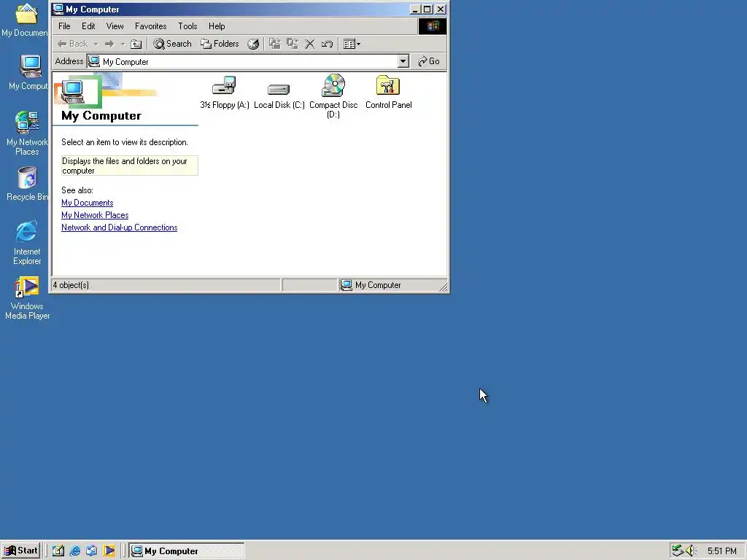Expand the Forward history dropdown arrow
The height and width of the screenshot is (560, 747).
(123, 44)
